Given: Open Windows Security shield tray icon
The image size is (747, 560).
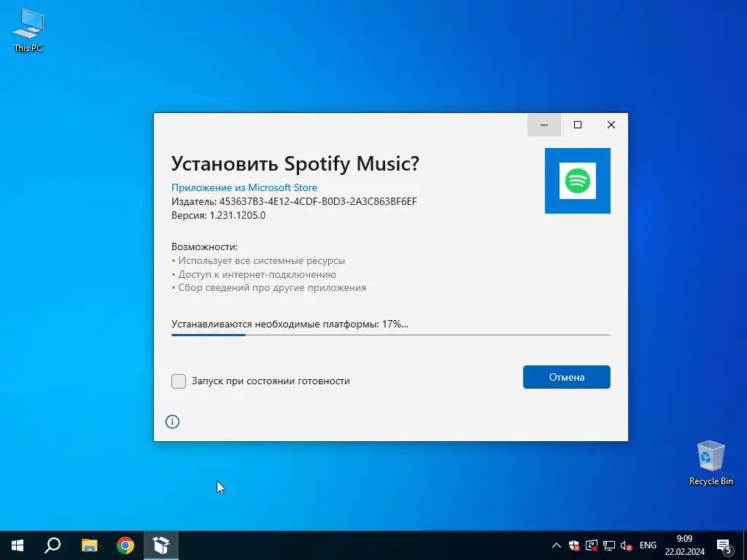Looking at the screenshot, I should [x=574, y=545].
